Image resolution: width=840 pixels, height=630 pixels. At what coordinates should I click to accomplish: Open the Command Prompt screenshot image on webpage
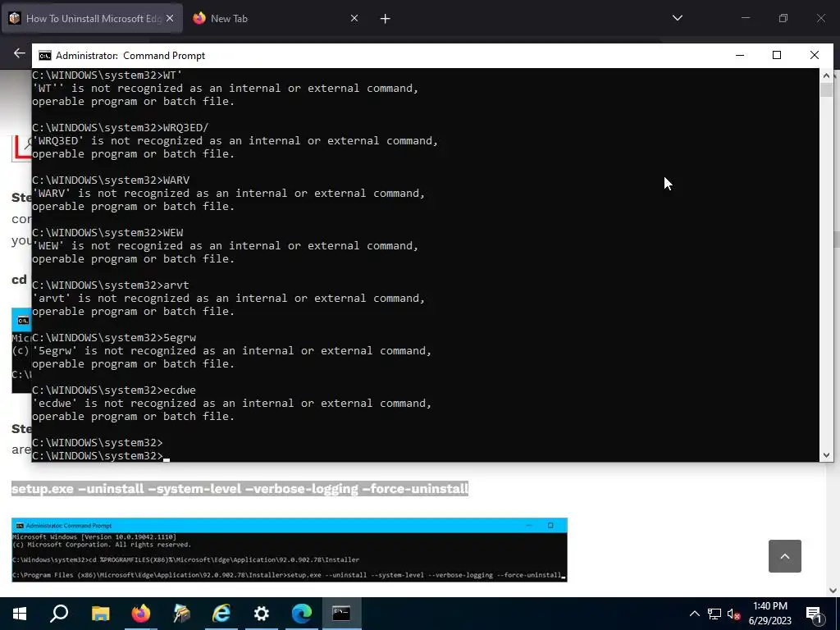(290, 550)
